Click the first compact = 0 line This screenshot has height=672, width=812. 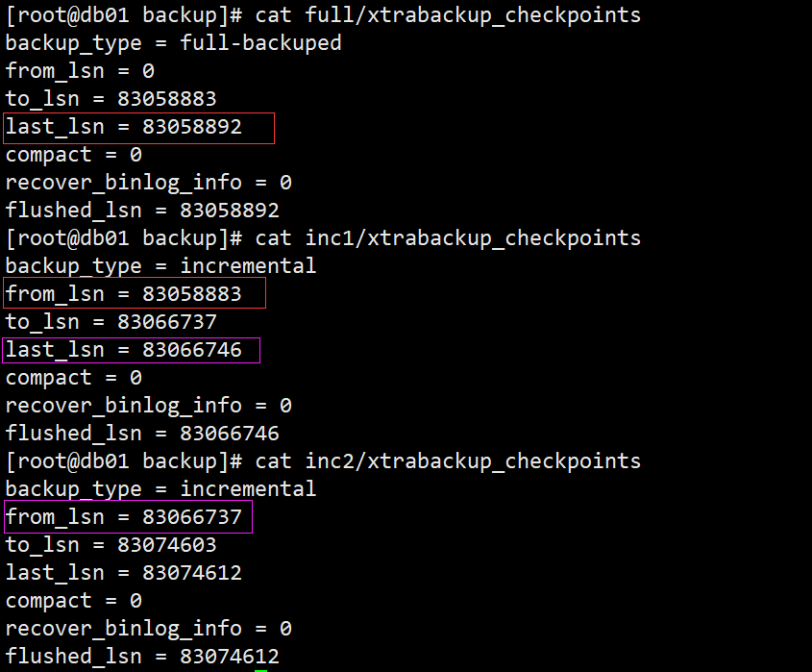coord(74,155)
